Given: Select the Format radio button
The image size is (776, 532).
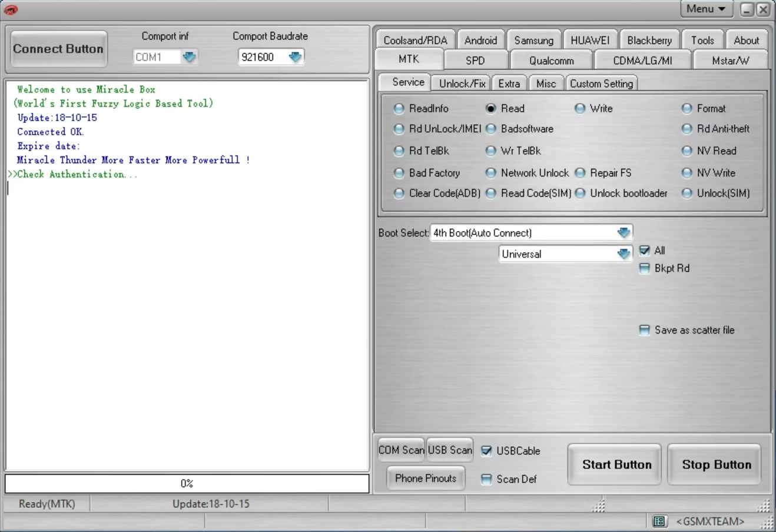Looking at the screenshot, I should coord(687,109).
